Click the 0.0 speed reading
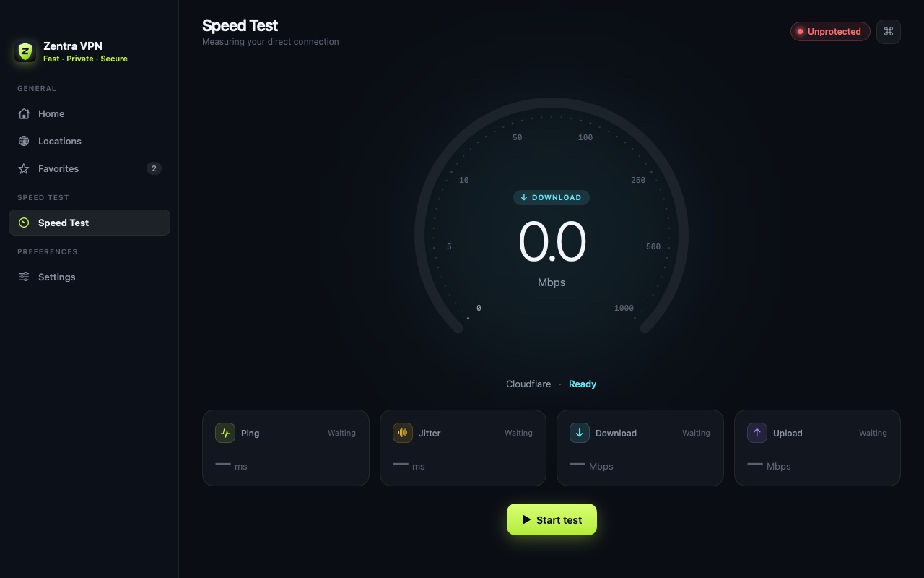The image size is (924, 578). coord(552,242)
